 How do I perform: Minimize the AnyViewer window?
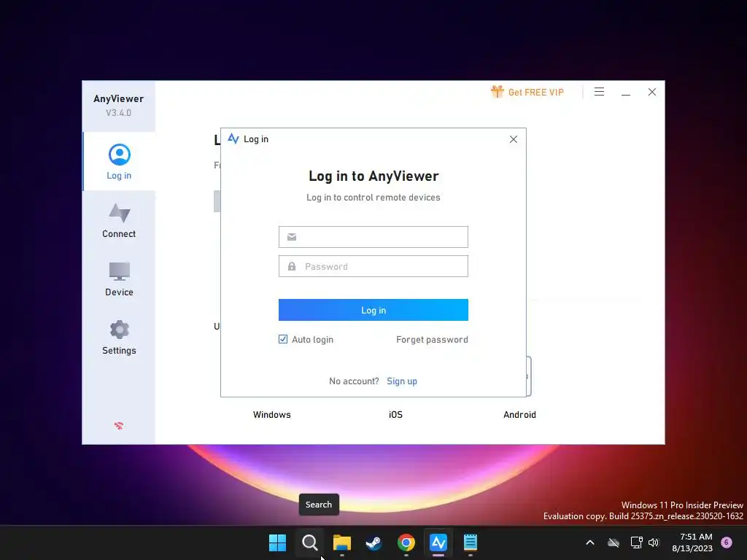[626, 92]
